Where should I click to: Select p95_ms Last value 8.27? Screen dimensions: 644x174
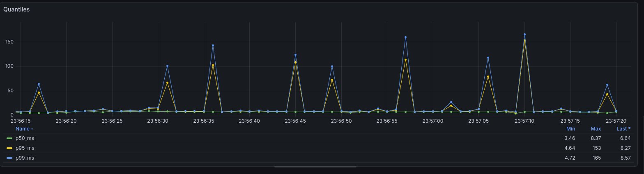click(625, 148)
